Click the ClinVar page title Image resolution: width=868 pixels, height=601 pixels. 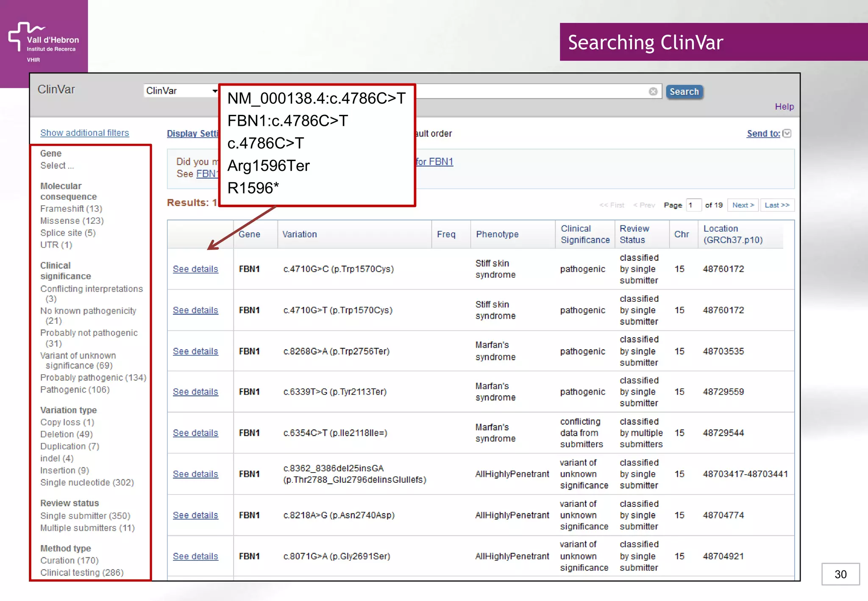coord(56,89)
